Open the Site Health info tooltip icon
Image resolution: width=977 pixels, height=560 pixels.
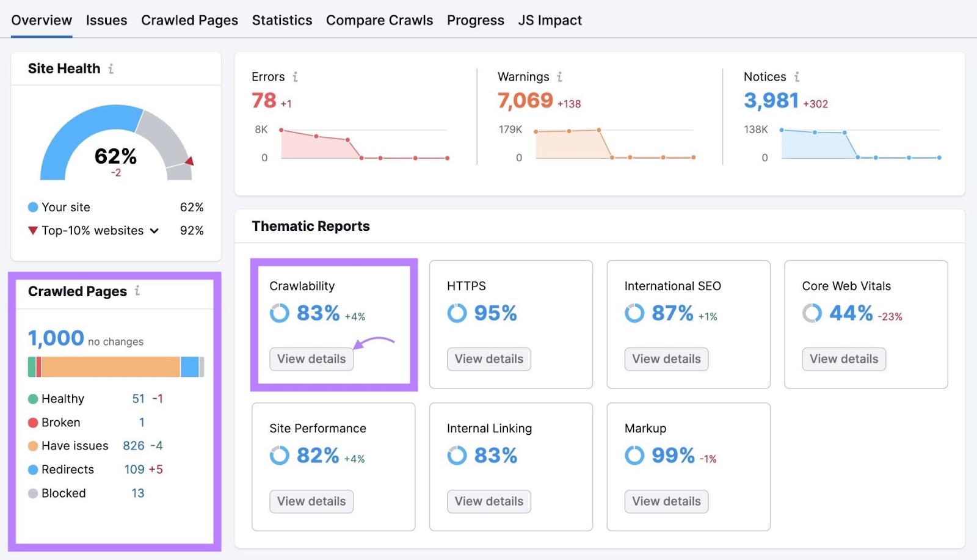111,69
